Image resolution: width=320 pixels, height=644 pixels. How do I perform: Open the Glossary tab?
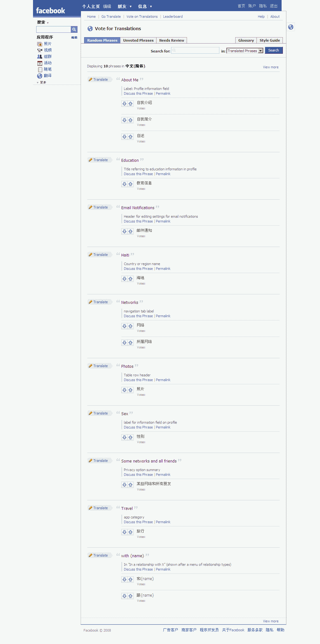(x=246, y=40)
